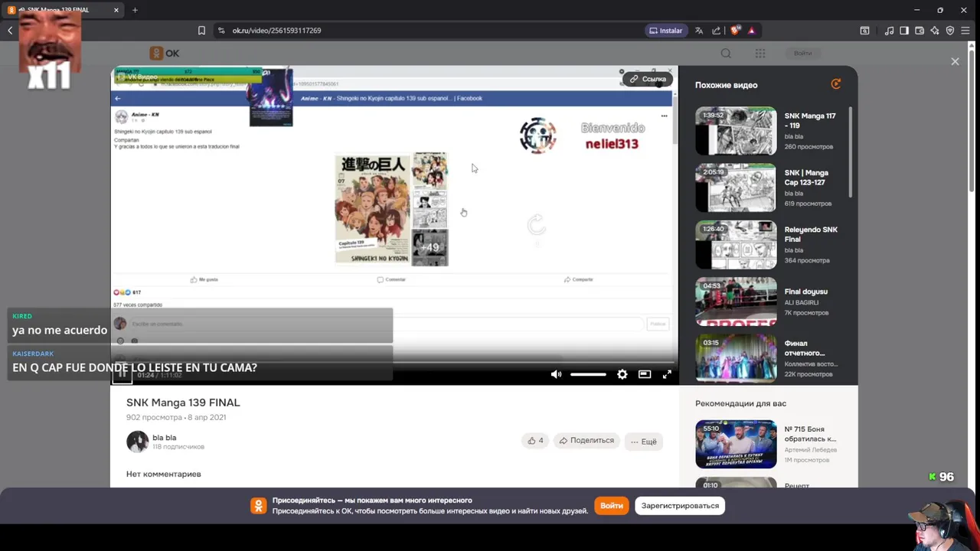Click Зарегистрироваться button in banner
Screen dimensions: 980x551
click(x=680, y=506)
